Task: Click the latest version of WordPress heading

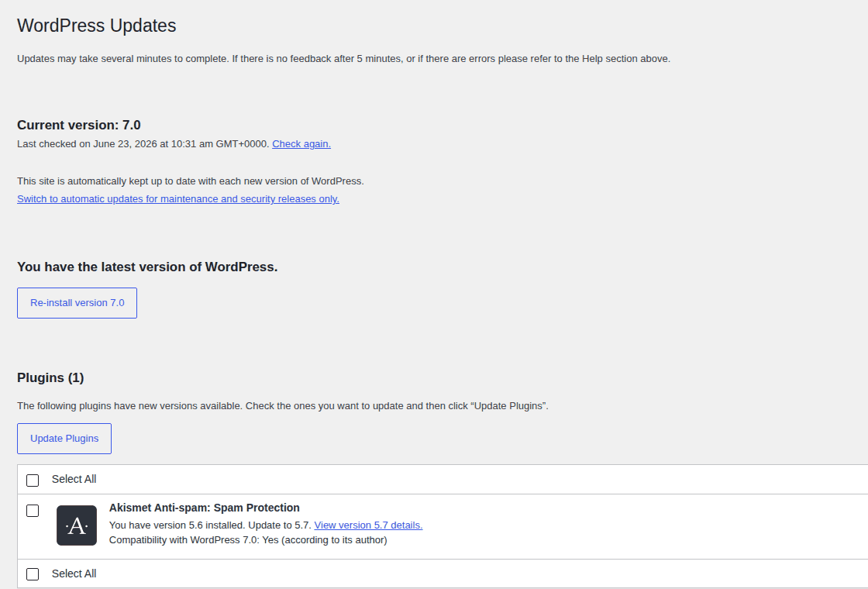Action: 147,267
